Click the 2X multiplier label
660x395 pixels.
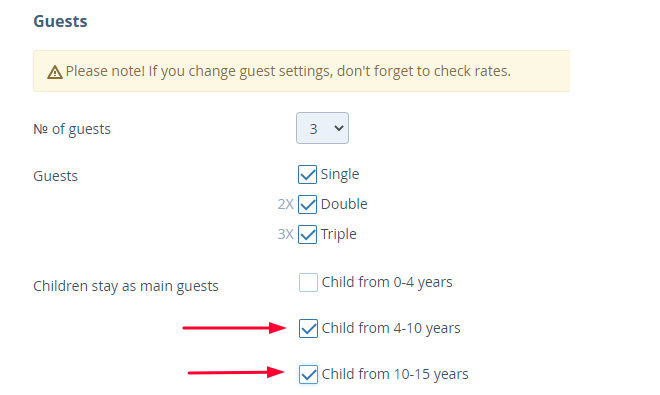(285, 204)
